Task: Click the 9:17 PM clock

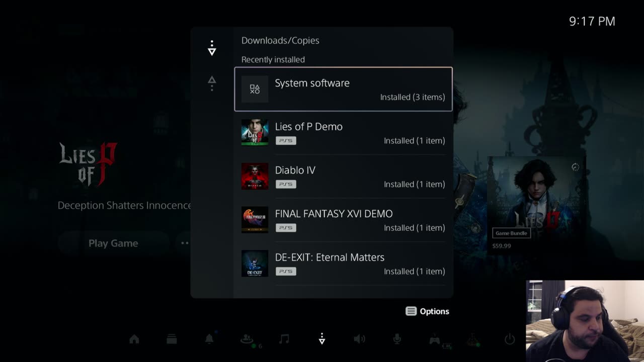Action: 592,21
